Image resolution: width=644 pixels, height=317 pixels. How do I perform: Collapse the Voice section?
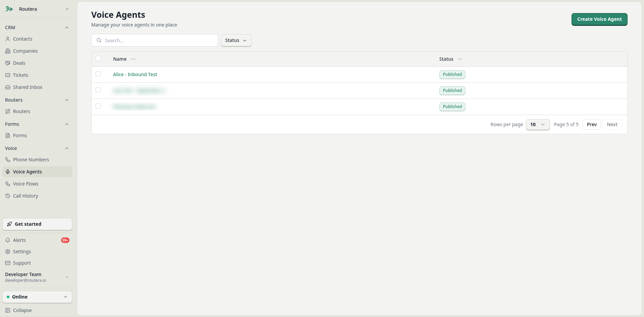coord(67,148)
